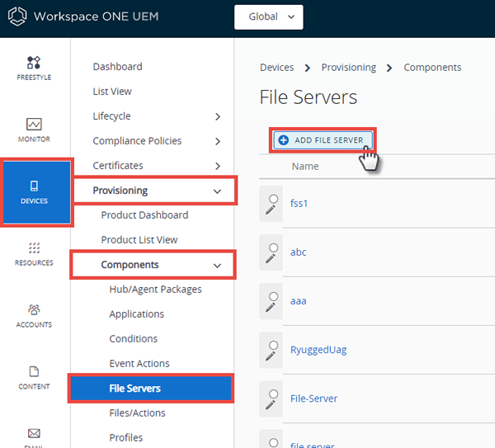Expand the Compliance Policies submenu arrow

click(x=218, y=141)
